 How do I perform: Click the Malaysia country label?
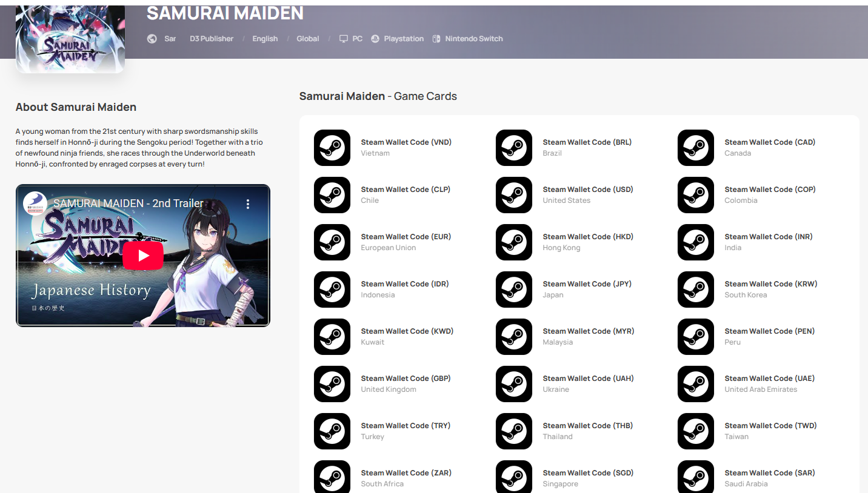[558, 342]
